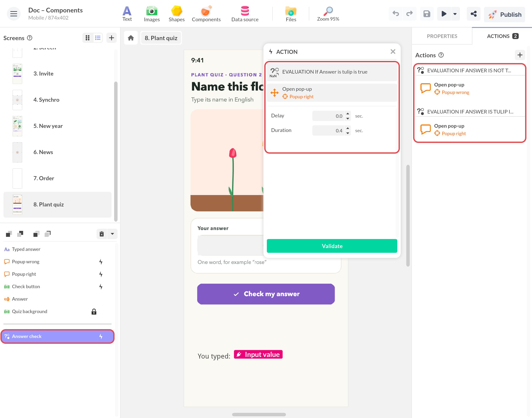
Task: Select the Popup right target in dialog
Action: coord(298,97)
